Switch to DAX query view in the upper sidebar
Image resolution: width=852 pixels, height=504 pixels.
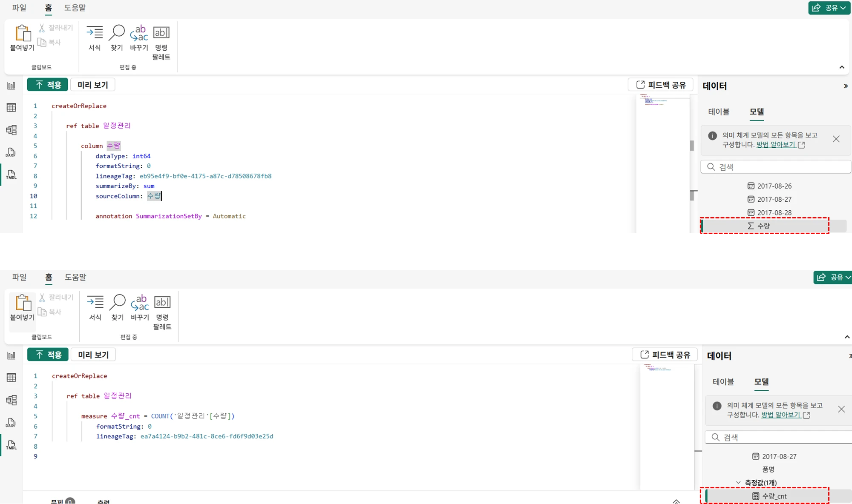click(x=11, y=152)
